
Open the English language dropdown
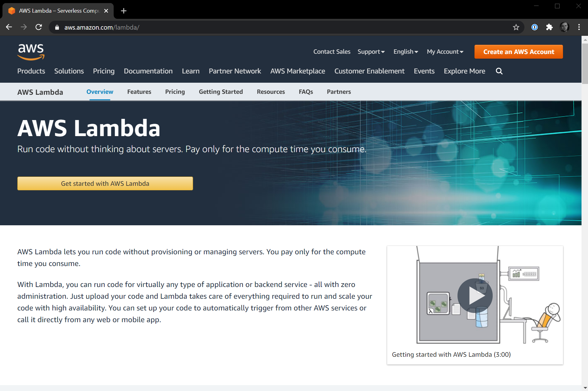pyautogui.click(x=406, y=52)
